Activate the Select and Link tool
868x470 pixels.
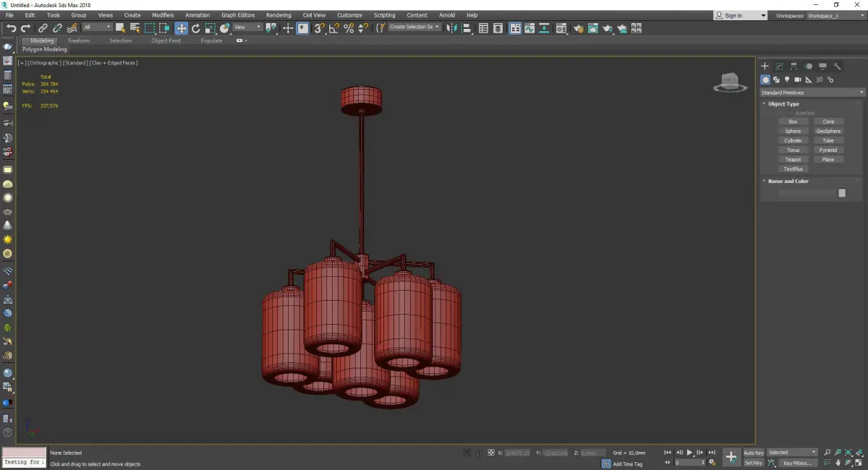click(x=43, y=28)
